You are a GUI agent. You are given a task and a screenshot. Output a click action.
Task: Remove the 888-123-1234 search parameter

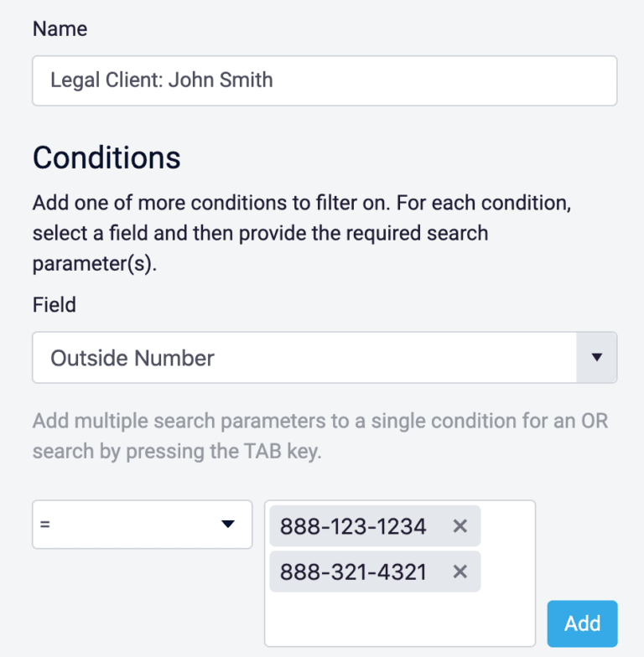click(x=460, y=526)
